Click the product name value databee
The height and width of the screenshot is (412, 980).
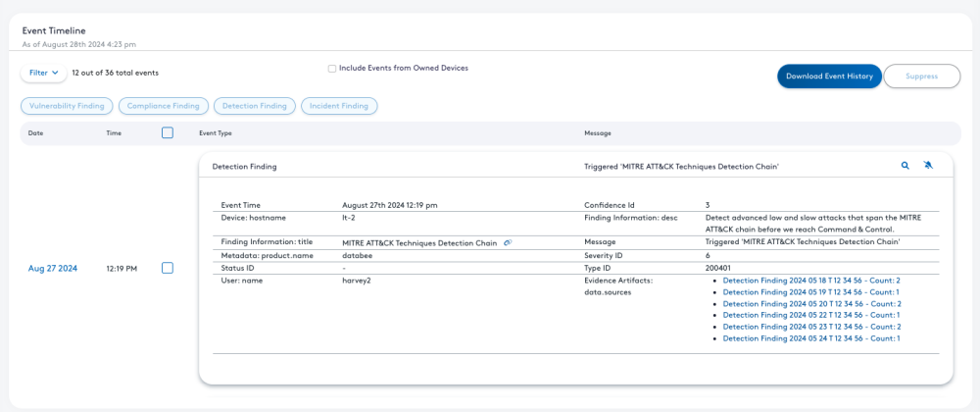click(357, 255)
